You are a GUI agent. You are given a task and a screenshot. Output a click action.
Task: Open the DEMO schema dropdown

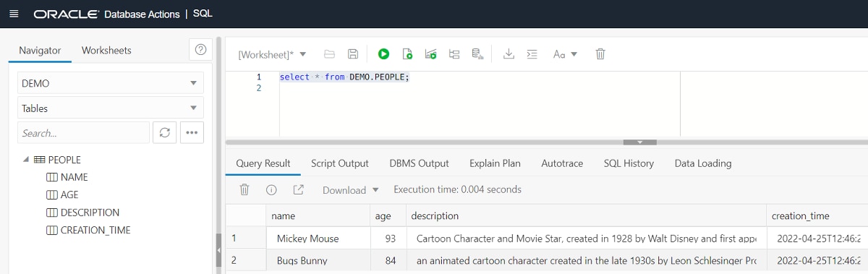pyautogui.click(x=111, y=83)
